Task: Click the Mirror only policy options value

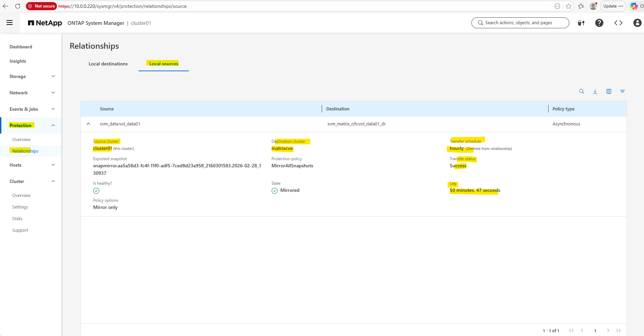Action: click(x=105, y=208)
